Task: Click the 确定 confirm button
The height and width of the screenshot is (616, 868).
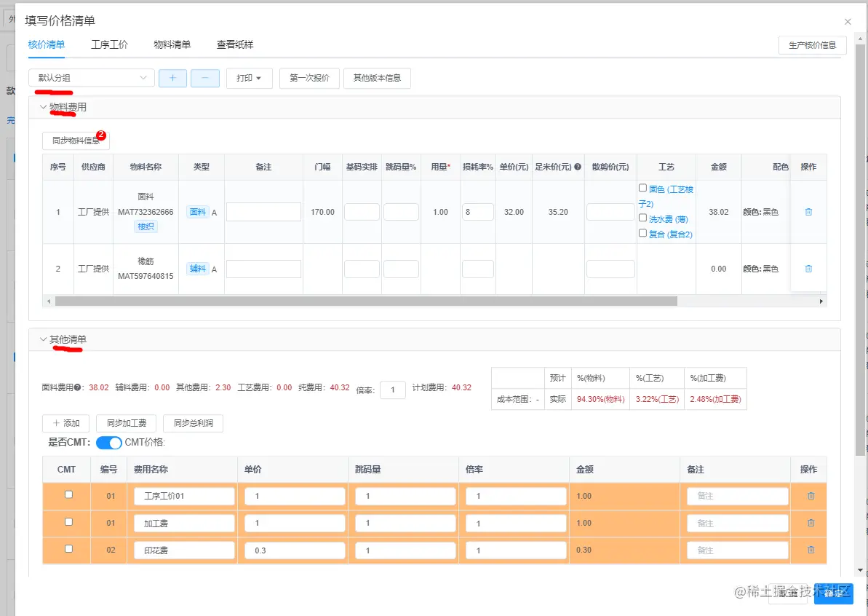Action: (833, 593)
